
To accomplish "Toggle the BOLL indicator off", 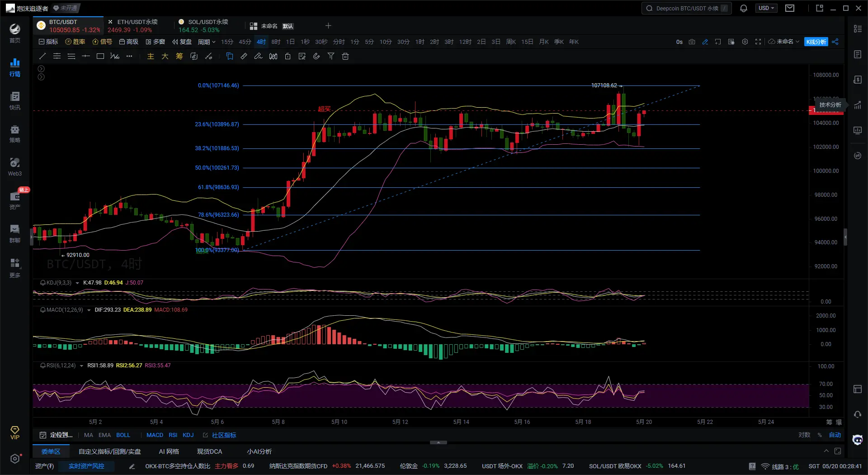I will click(123, 435).
